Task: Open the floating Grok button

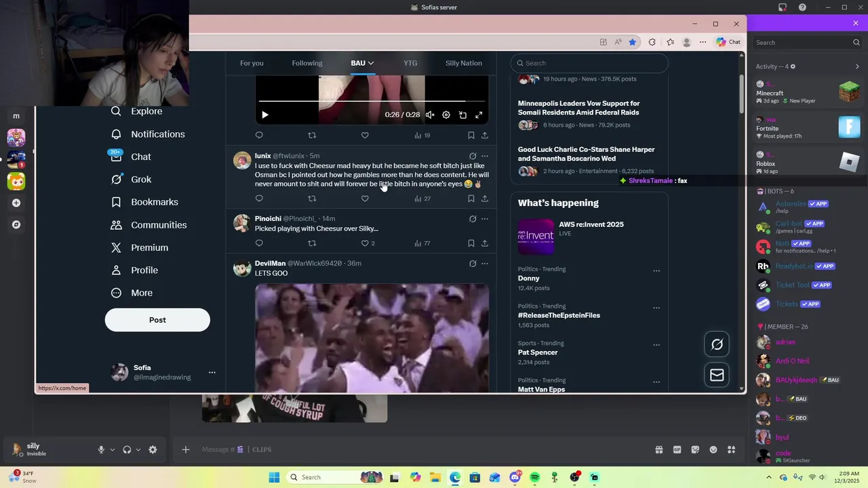Action: coord(717,344)
